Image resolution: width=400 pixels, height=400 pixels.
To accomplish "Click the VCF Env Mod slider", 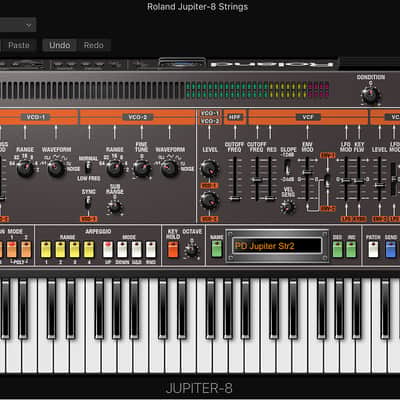I will [307, 179].
